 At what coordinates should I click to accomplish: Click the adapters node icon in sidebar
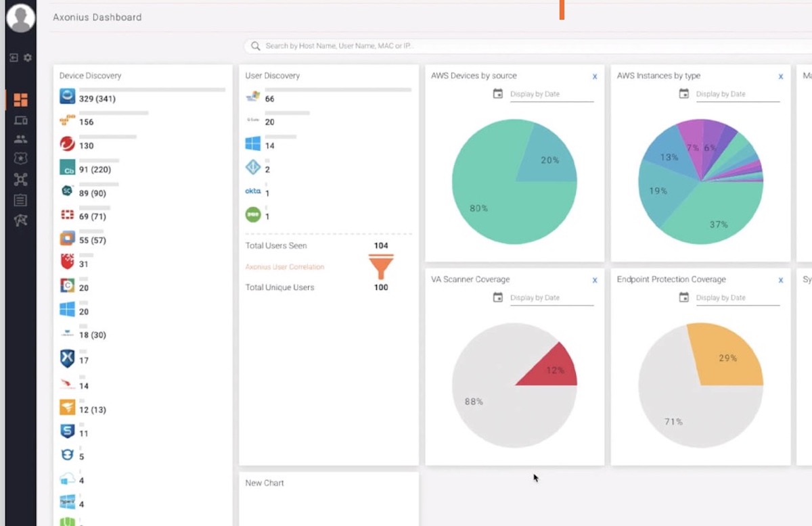tap(20, 178)
